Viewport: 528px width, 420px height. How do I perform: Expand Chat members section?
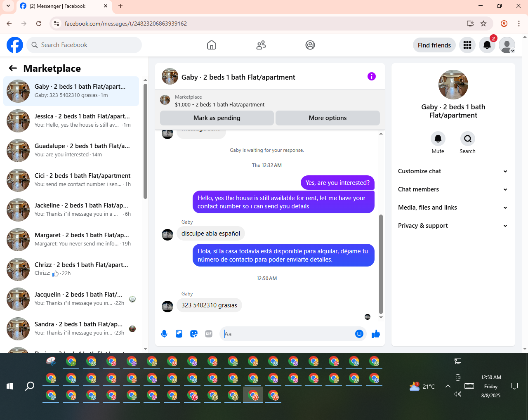[453, 189]
